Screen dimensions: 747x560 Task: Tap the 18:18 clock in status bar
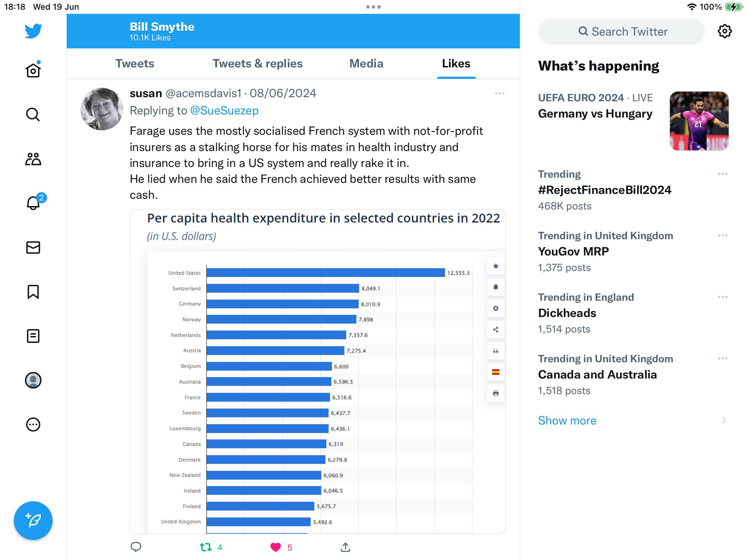15,7
